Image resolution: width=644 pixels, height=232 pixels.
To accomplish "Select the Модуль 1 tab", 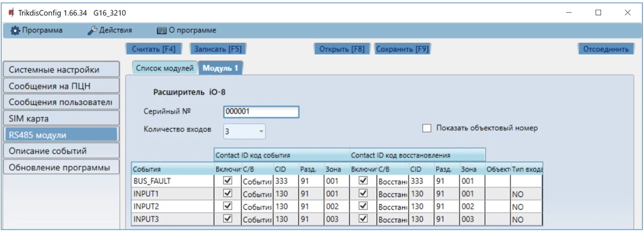I will (221, 68).
